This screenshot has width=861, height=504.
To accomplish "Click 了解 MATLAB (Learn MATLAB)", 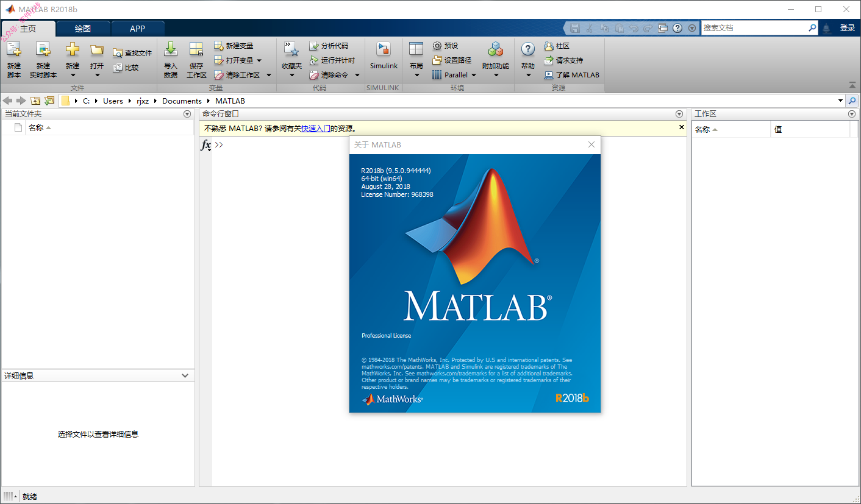I will point(571,75).
